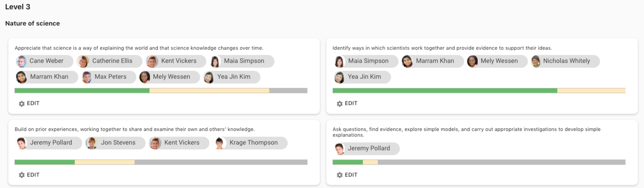
Task: Click the 'Level 3' heading
Action: pos(18,7)
